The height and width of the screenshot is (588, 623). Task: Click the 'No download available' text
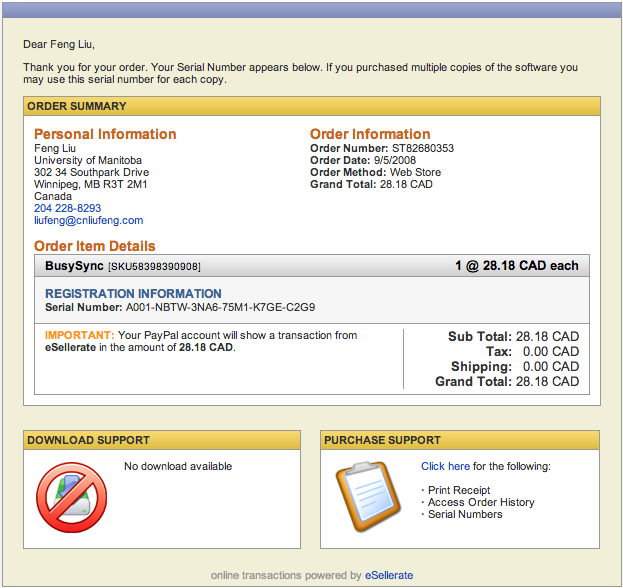coord(178,466)
